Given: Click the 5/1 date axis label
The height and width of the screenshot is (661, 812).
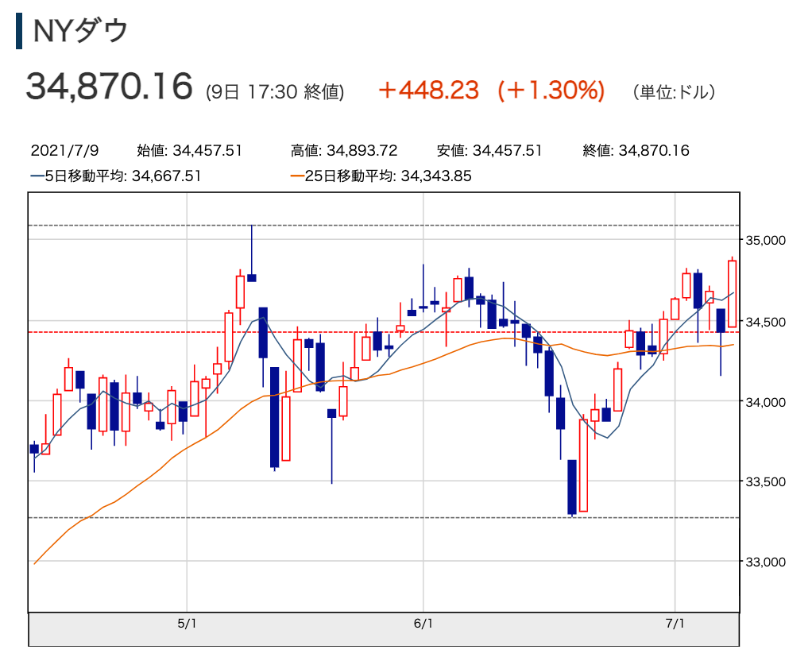Looking at the screenshot, I should click(187, 624).
